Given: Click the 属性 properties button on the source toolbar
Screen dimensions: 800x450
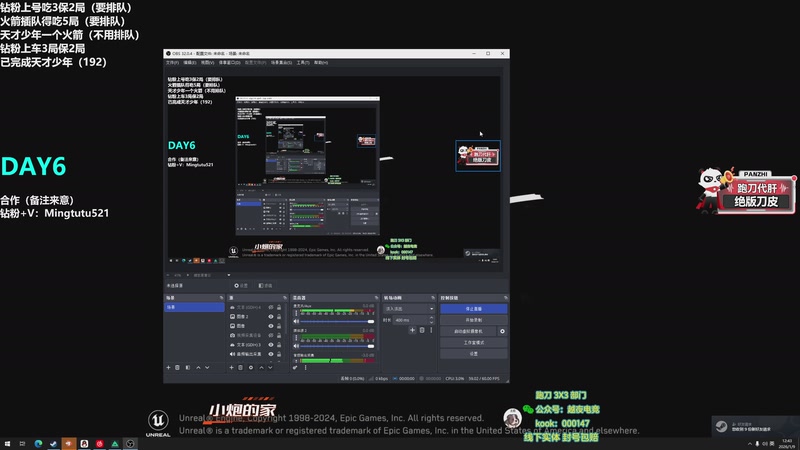Looking at the screenshot, I should pos(242,286).
